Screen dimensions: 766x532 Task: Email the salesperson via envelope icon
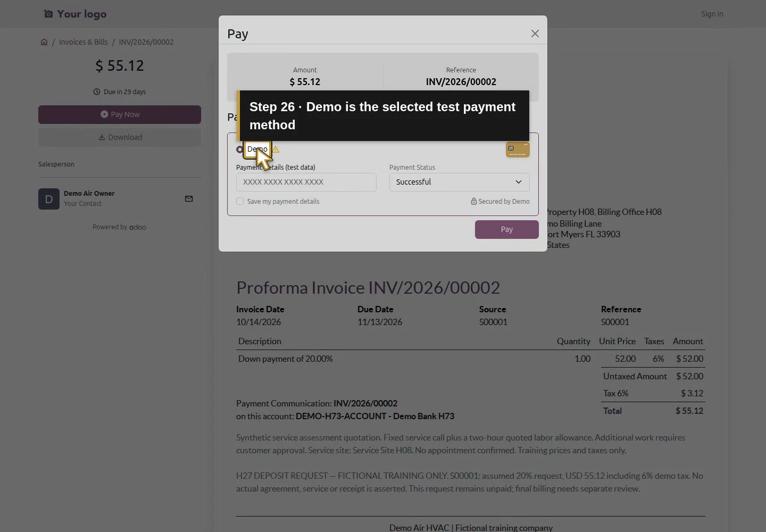(189, 199)
